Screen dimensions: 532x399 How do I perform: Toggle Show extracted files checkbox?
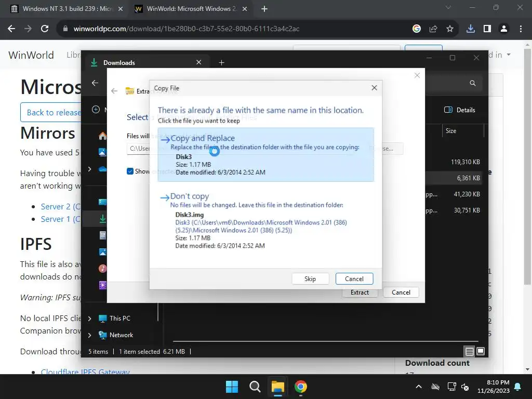[x=130, y=171]
